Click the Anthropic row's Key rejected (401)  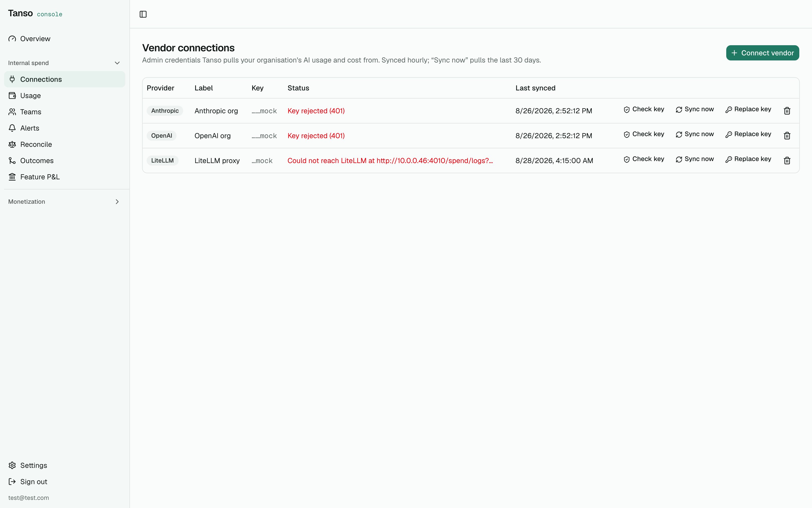pos(316,111)
